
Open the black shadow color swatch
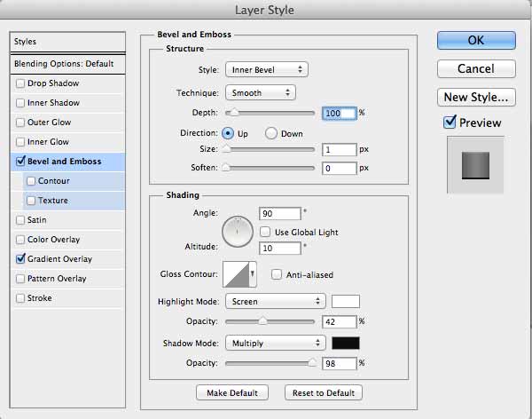tap(346, 344)
